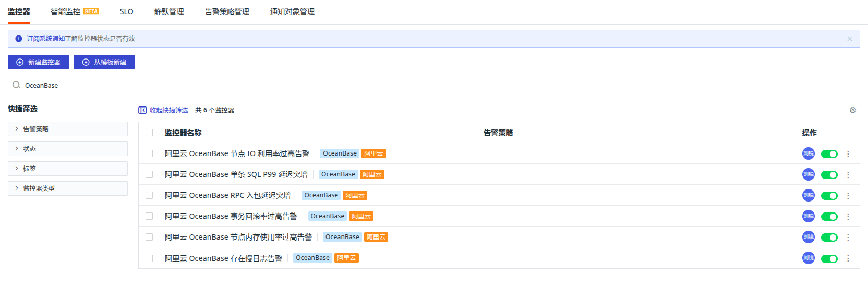Expand 状态 quick filter

(68, 149)
